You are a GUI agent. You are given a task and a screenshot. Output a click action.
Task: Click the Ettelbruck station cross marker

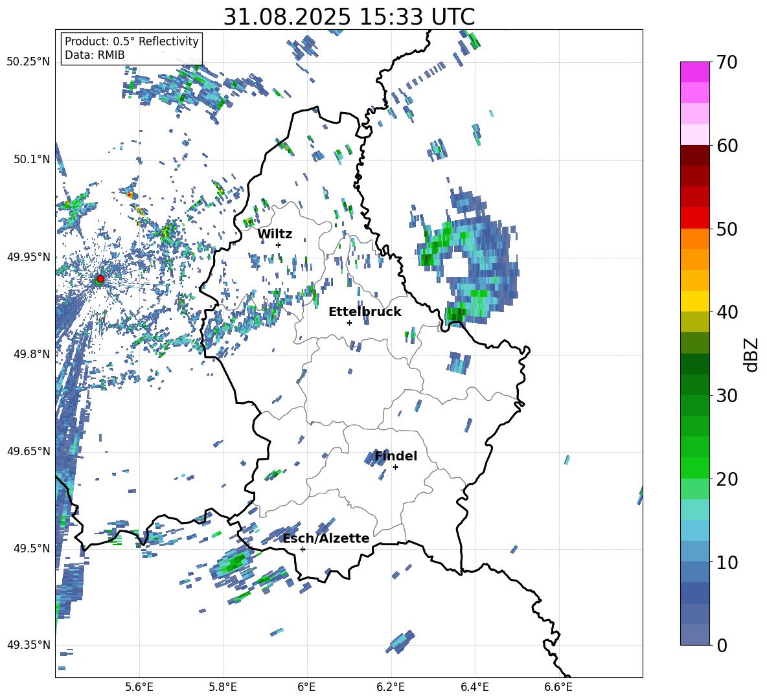[349, 322]
